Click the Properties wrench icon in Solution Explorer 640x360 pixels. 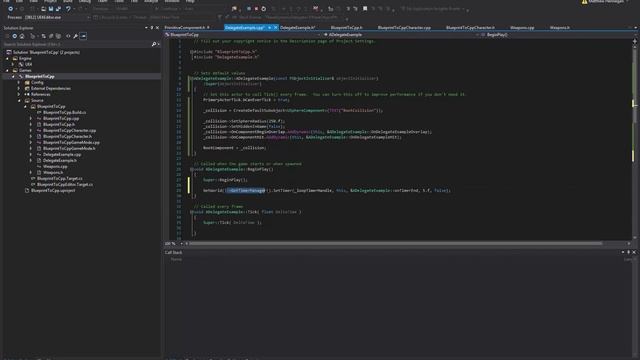tap(76, 36)
